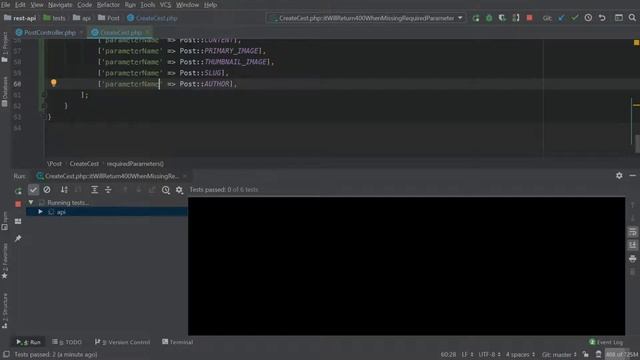This screenshot has width=640, height=360.
Task: Click the green Git Commit checkmark
Action: [575, 18]
